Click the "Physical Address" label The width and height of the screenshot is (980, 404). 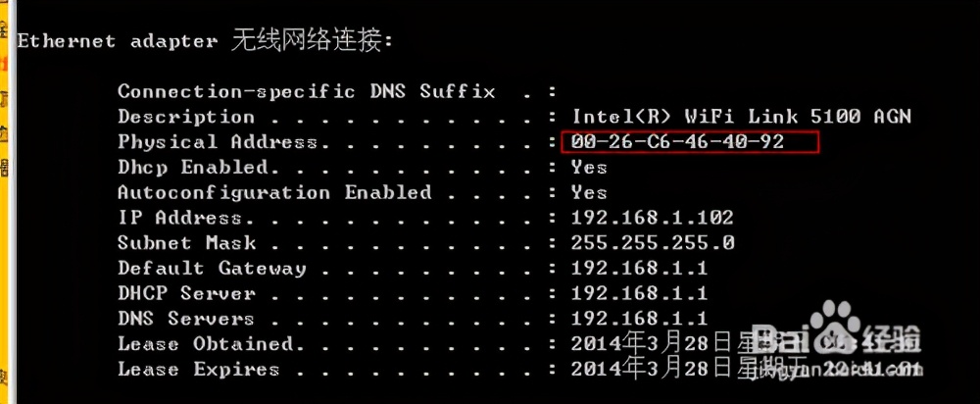218,142
